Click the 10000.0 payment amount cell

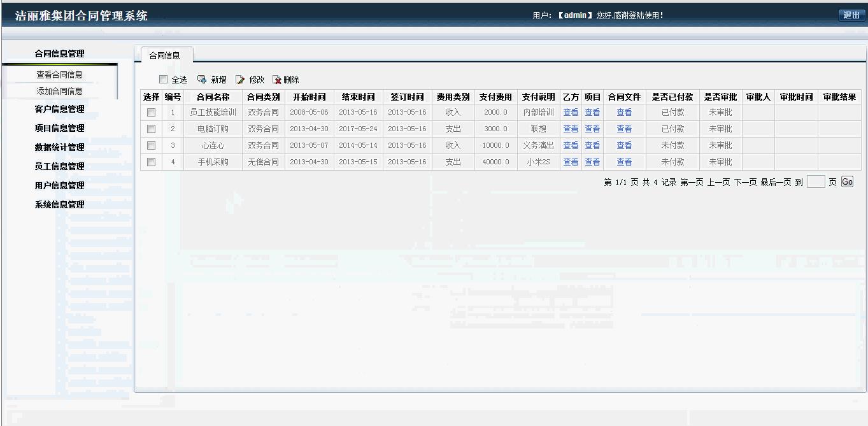(495, 145)
